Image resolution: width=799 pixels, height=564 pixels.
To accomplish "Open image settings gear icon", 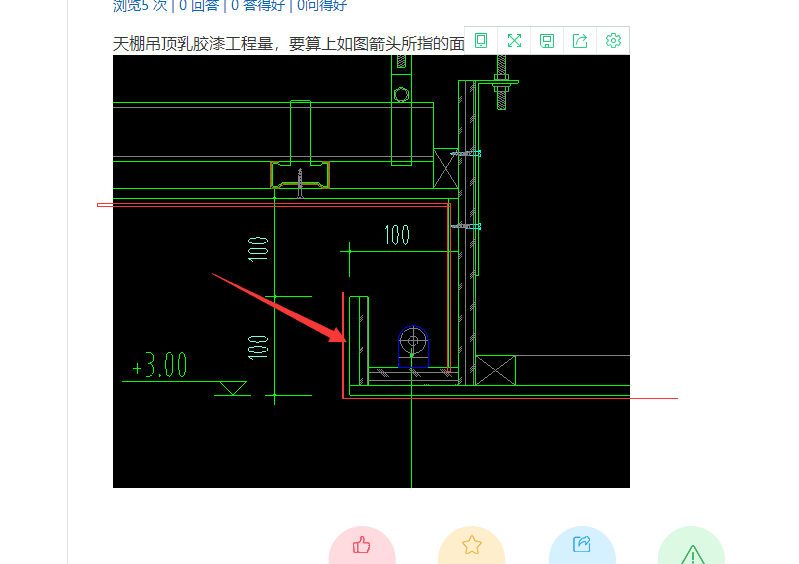I will click(x=613, y=41).
